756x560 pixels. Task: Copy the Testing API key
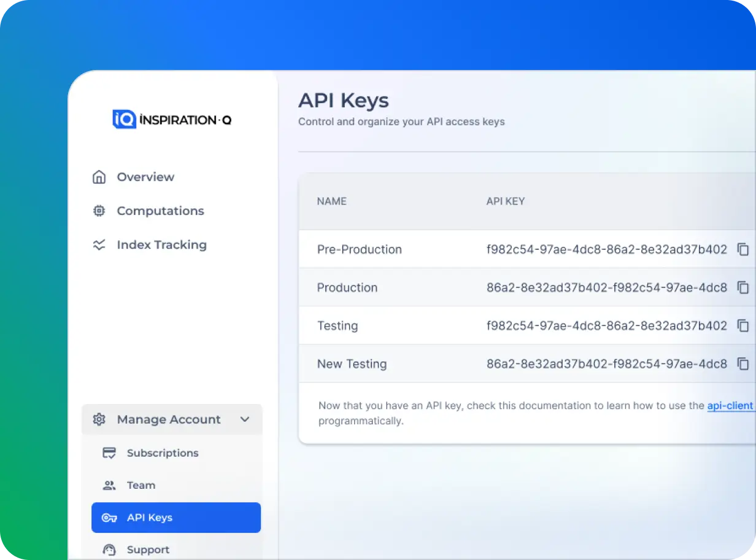click(743, 325)
